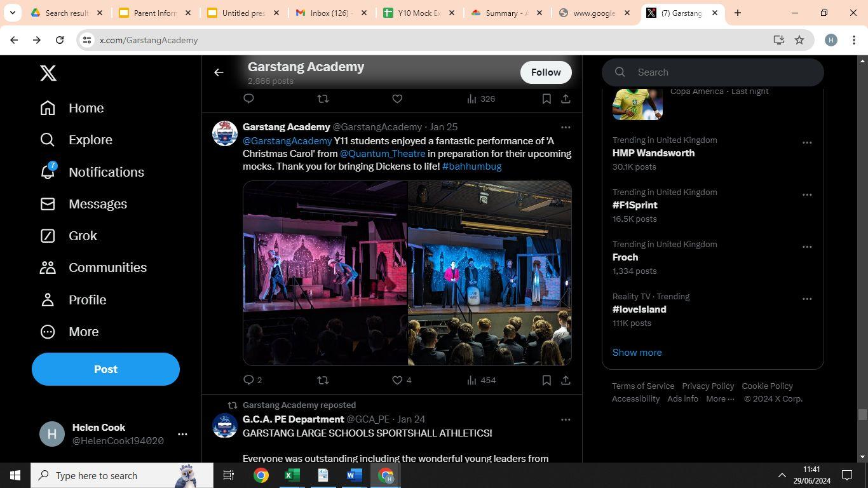Open the Privacy Policy link
This screenshot has width=868, height=488.
tap(708, 386)
